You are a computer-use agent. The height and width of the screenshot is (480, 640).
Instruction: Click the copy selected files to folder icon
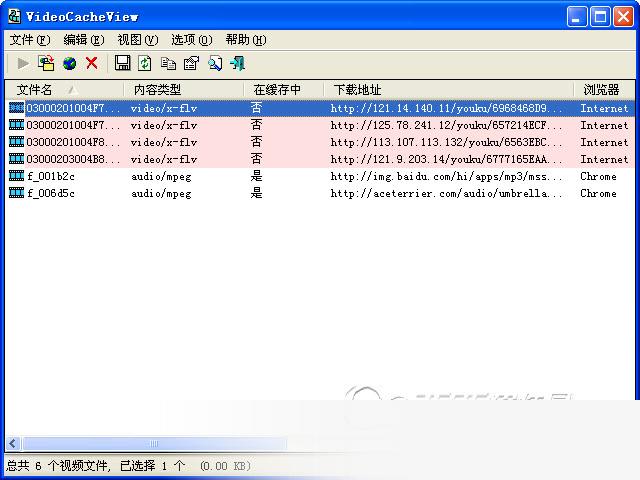[x=46, y=63]
